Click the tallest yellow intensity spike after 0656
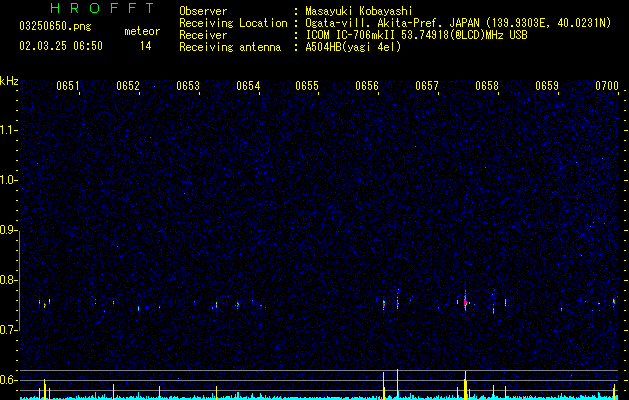 point(398,384)
